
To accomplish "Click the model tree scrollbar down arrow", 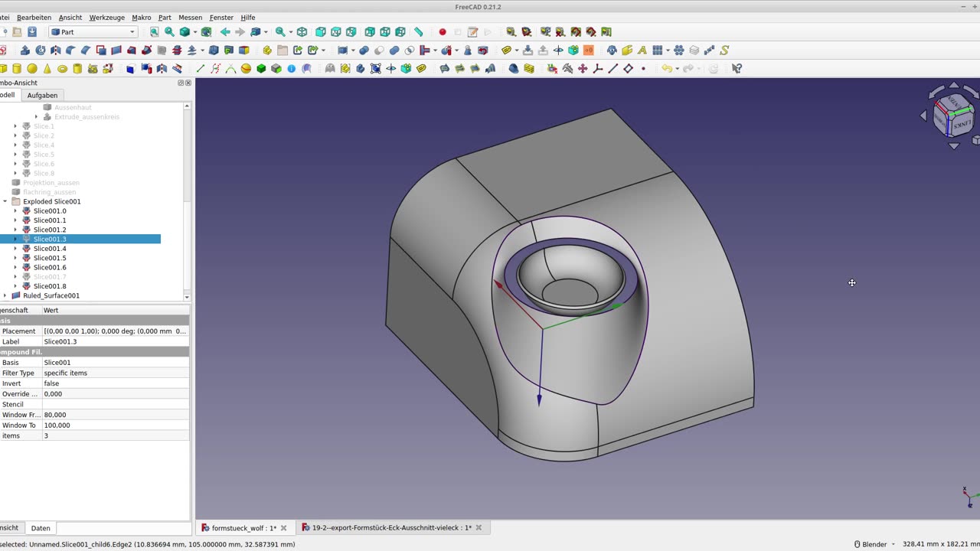I will (187, 296).
